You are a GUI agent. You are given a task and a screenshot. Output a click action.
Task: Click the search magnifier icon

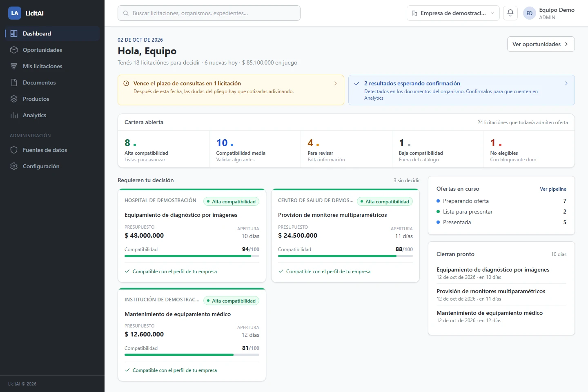(x=126, y=13)
